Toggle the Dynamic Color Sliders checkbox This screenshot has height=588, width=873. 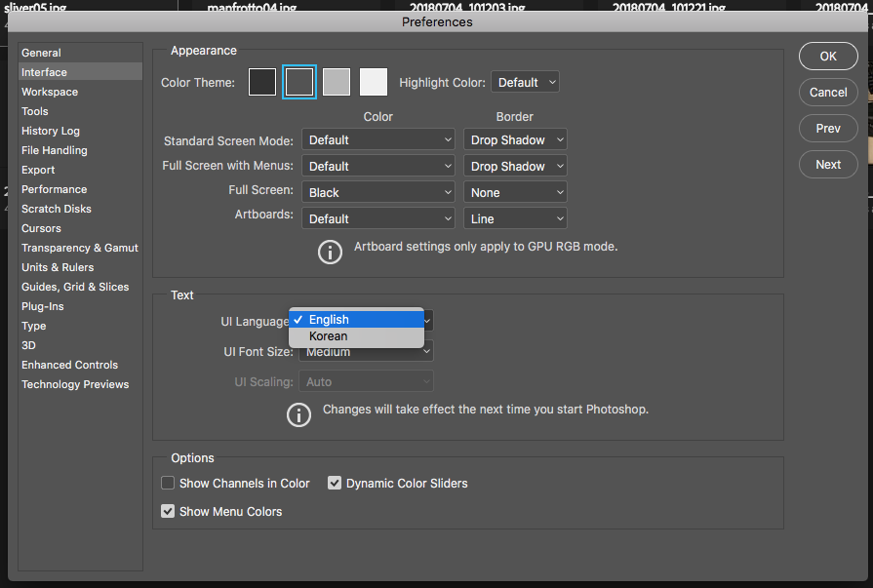tap(335, 484)
